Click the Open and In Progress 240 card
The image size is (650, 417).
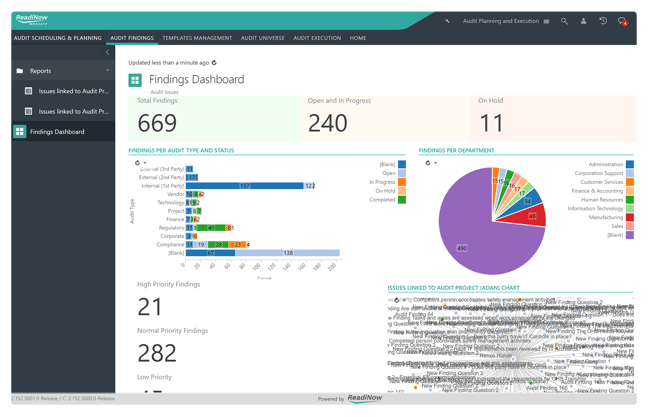(384, 119)
